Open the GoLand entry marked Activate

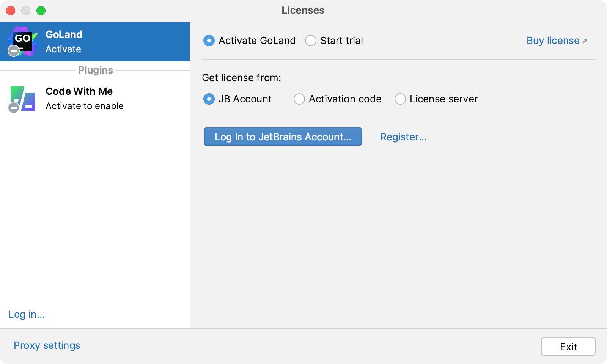tap(76, 41)
